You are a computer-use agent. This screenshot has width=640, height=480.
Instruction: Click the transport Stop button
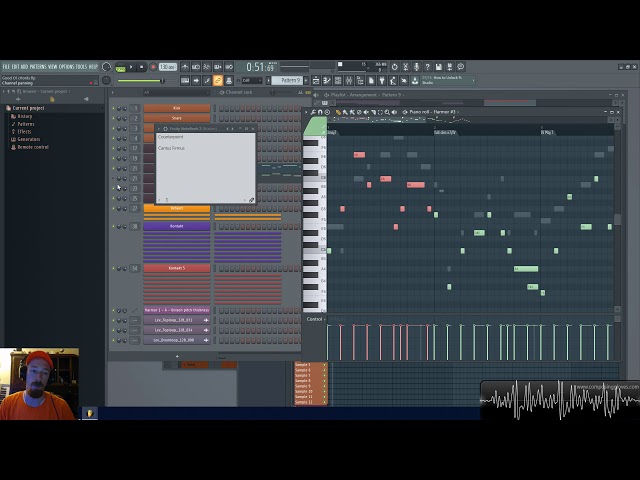pos(142,67)
